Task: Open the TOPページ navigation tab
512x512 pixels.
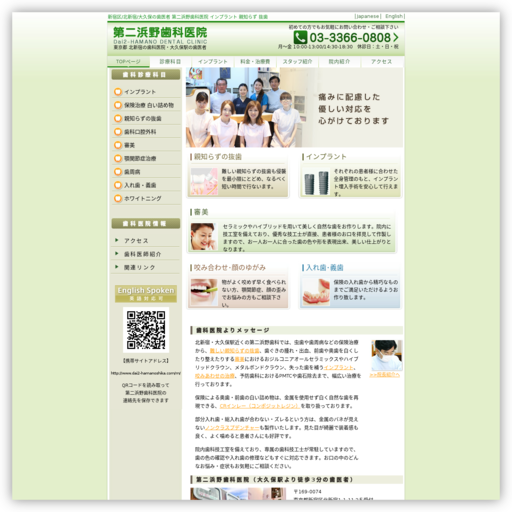Action: tap(128, 62)
